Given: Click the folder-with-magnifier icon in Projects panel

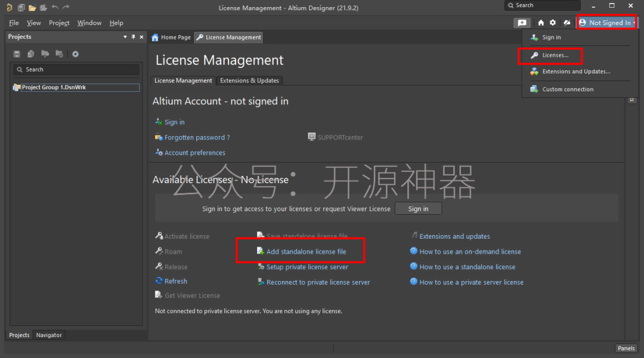Looking at the screenshot, I should pos(45,54).
